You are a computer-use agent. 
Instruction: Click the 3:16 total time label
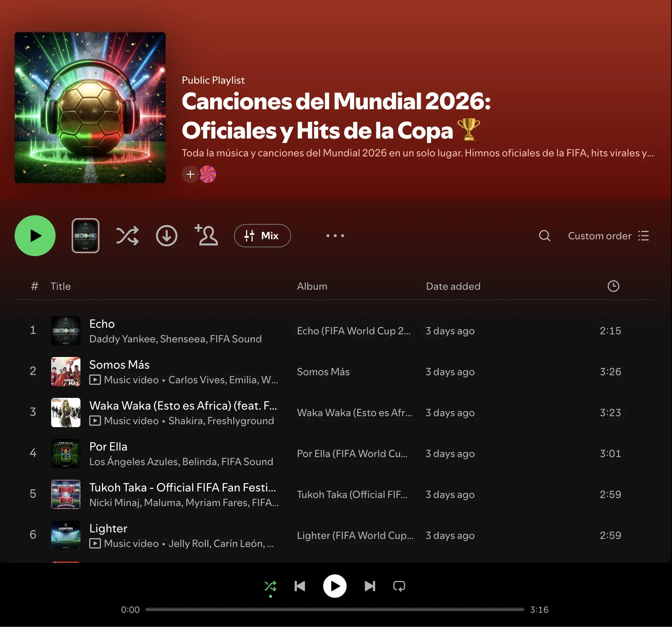click(539, 609)
